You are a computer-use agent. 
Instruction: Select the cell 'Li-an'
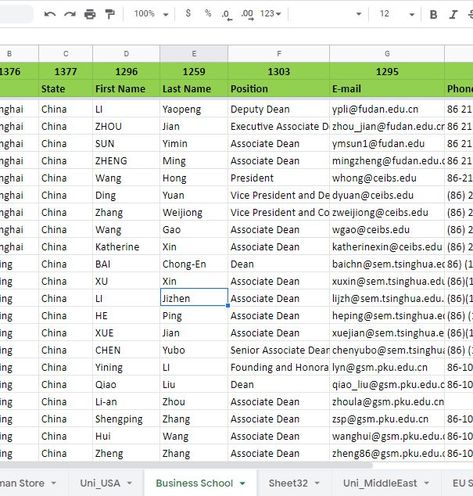coord(126,402)
